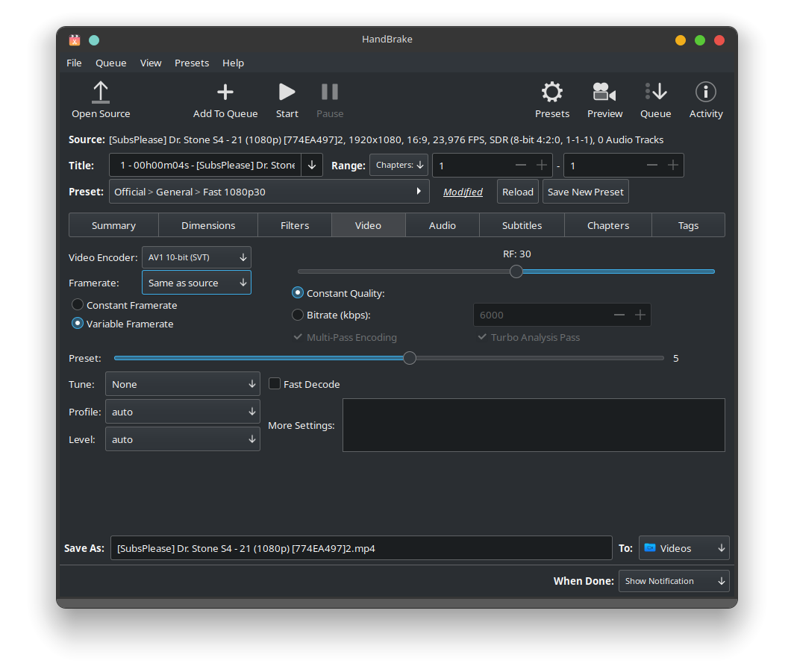Click the Save As filename field
This screenshot has height=672, width=794.
pyautogui.click(x=361, y=548)
